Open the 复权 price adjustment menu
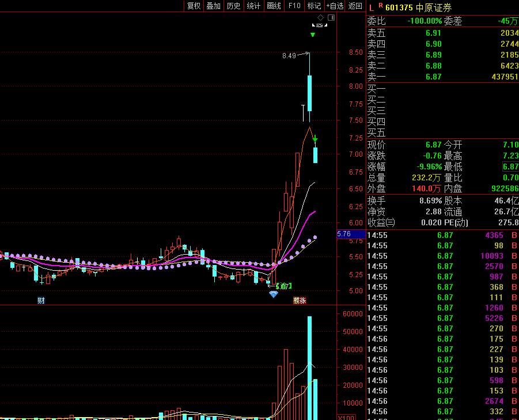The image size is (519, 420). (194, 6)
